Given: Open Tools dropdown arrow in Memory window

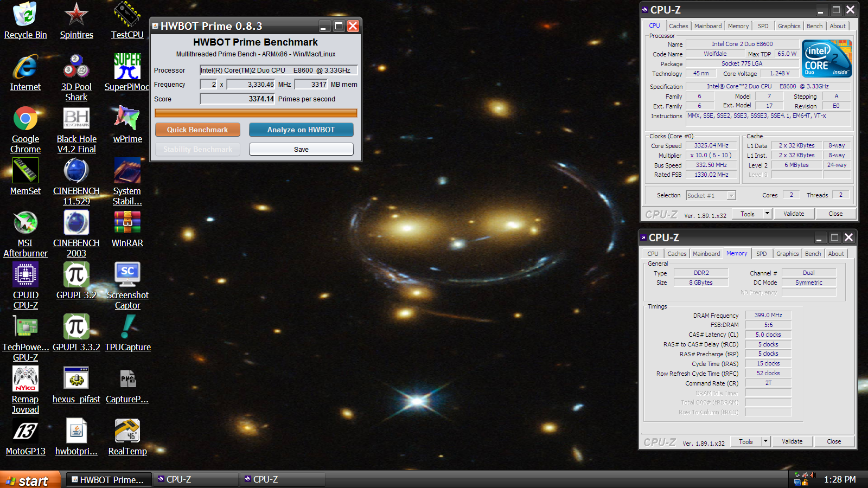Looking at the screenshot, I should click(x=765, y=441).
